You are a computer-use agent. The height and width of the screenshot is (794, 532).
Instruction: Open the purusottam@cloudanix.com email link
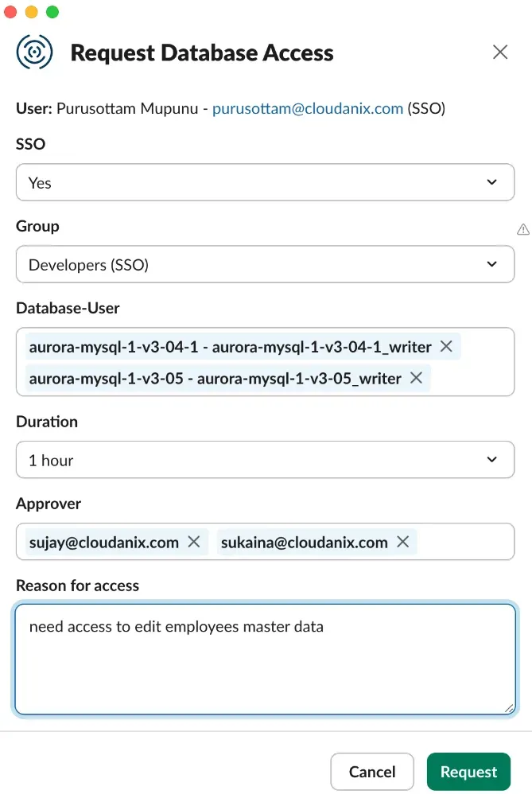click(x=307, y=108)
